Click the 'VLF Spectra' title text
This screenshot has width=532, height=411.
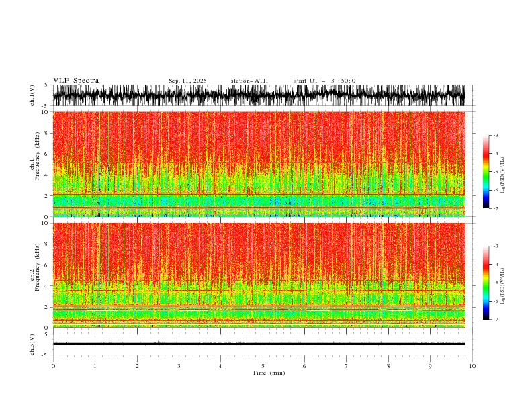[x=76, y=81]
